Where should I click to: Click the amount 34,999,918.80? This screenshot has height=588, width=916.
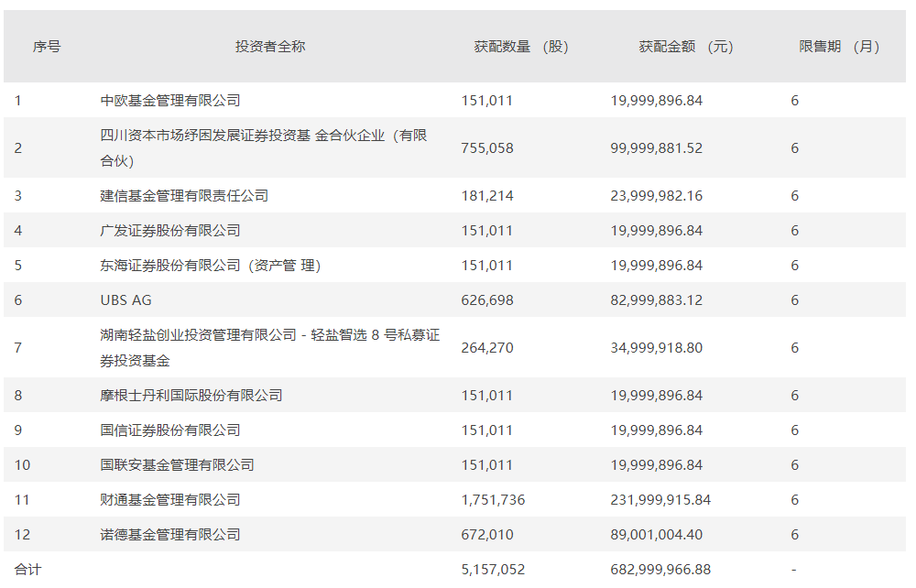tap(657, 348)
